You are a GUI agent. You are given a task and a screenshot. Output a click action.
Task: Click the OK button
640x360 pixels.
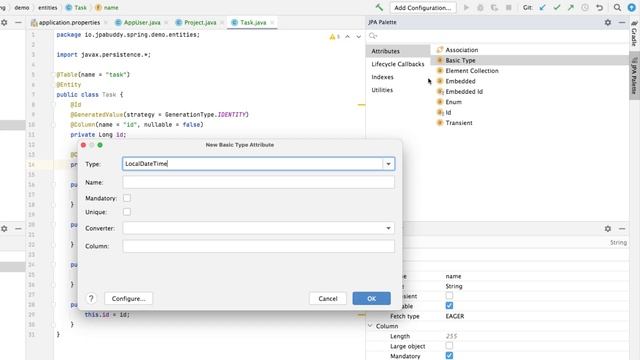click(371, 298)
